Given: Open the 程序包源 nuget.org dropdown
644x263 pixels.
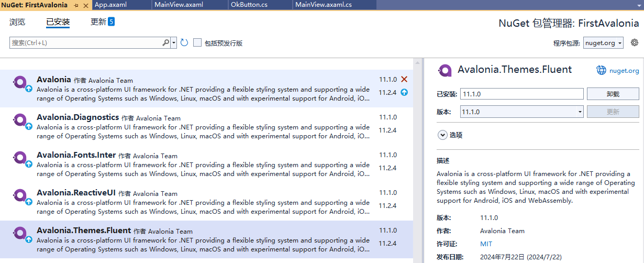Looking at the screenshot, I should click(x=603, y=43).
